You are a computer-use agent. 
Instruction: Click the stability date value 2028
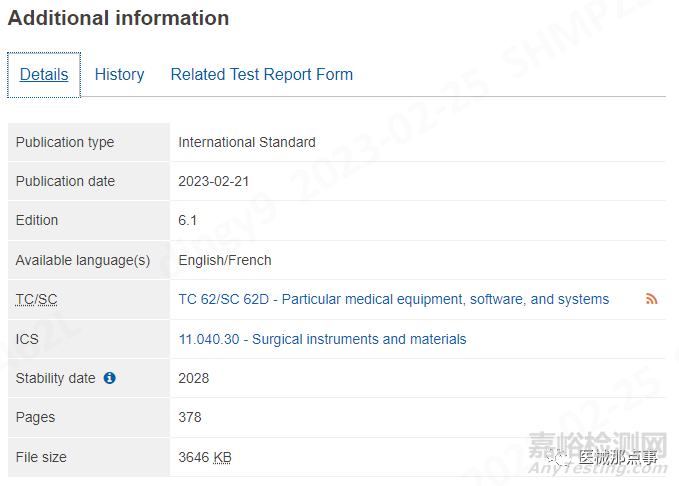click(194, 378)
